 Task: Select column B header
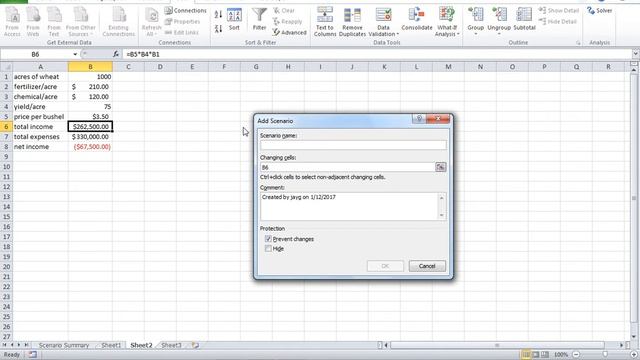click(90, 67)
